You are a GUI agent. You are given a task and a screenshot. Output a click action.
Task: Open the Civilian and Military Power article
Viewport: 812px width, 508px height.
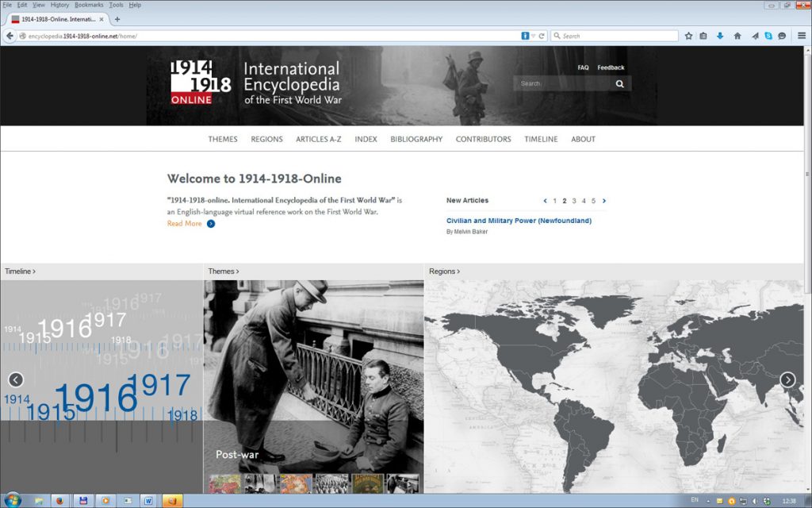(519, 221)
